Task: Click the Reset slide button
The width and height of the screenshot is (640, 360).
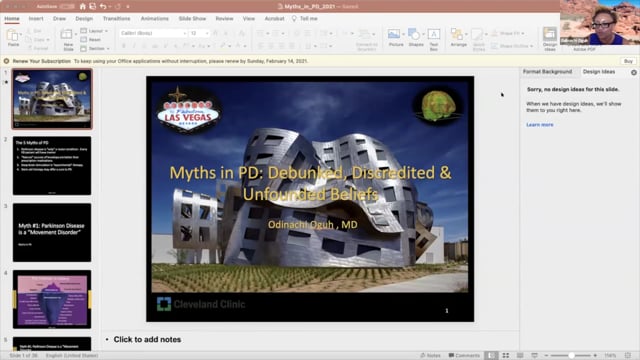Action: 91,40
